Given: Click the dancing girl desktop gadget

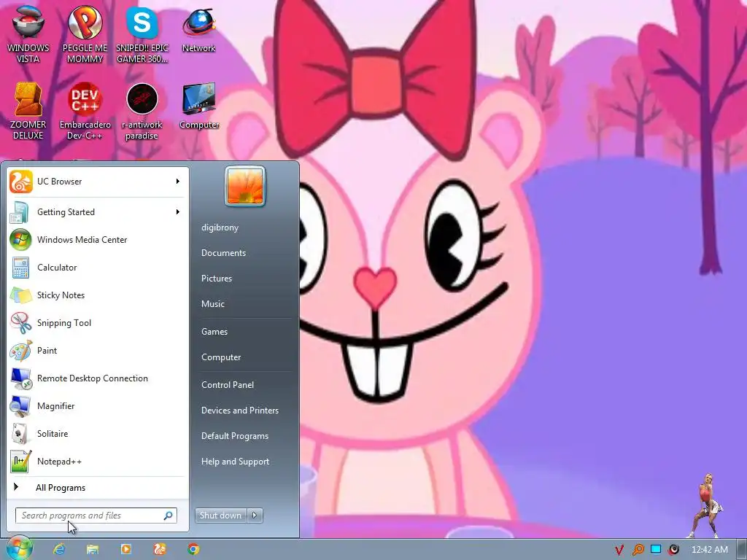Looking at the screenshot, I should [706, 505].
